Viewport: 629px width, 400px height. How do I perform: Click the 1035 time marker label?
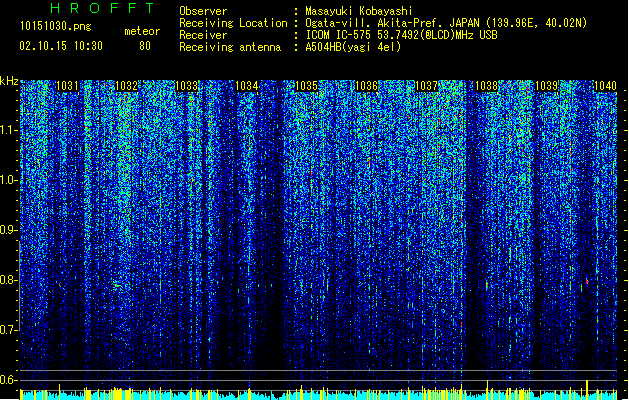[x=306, y=86]
